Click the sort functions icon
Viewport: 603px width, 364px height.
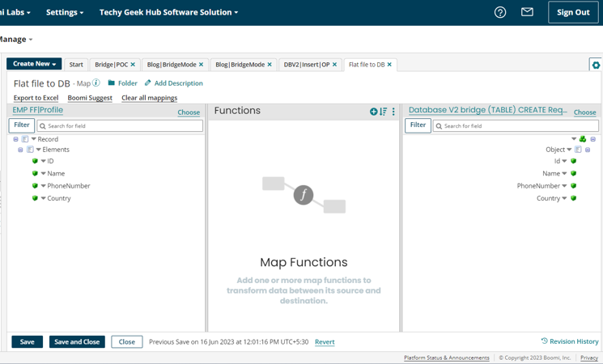click(384, 112)
